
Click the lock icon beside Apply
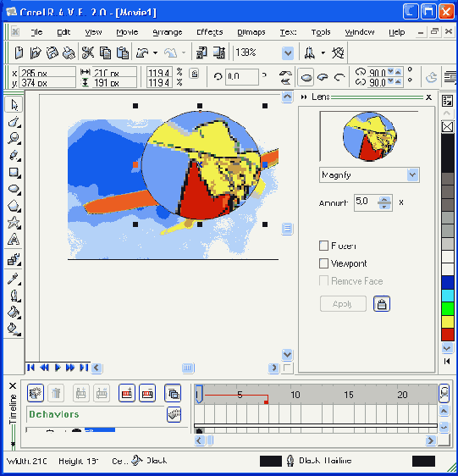pos(382,304)
